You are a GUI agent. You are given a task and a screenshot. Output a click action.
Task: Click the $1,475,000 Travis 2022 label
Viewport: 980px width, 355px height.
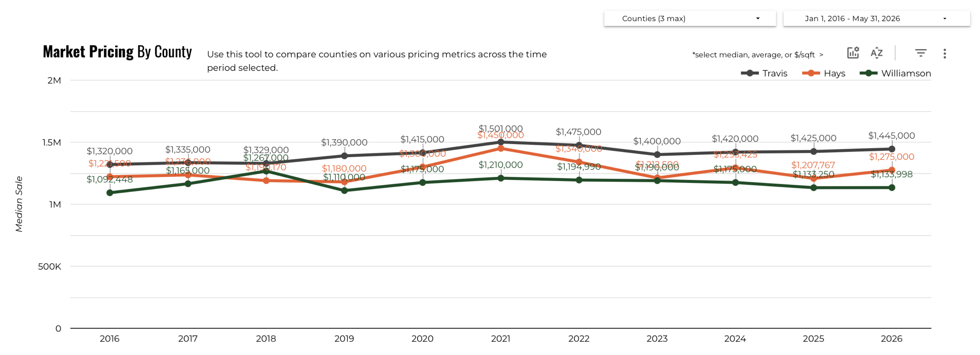point(578,132)
